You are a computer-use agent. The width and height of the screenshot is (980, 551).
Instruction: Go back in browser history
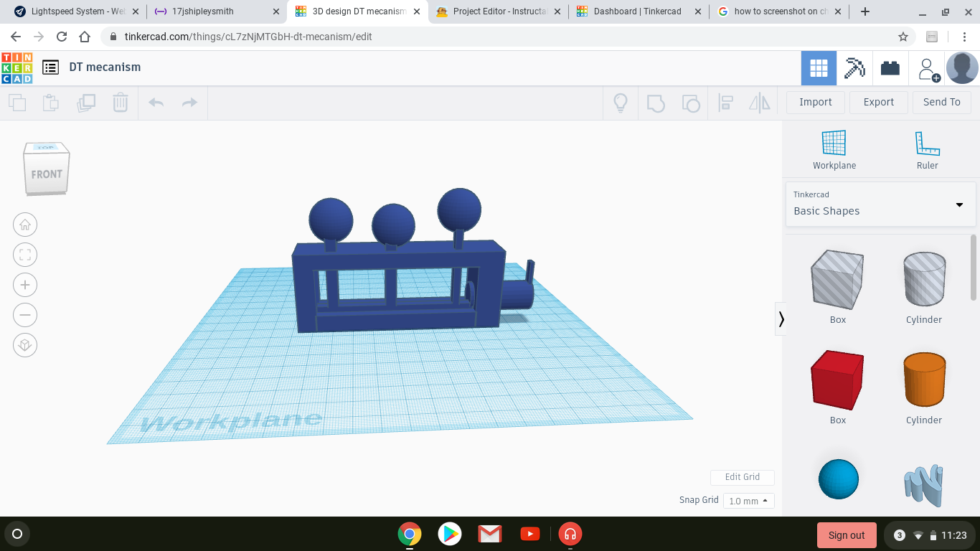[x=16, y=37]
